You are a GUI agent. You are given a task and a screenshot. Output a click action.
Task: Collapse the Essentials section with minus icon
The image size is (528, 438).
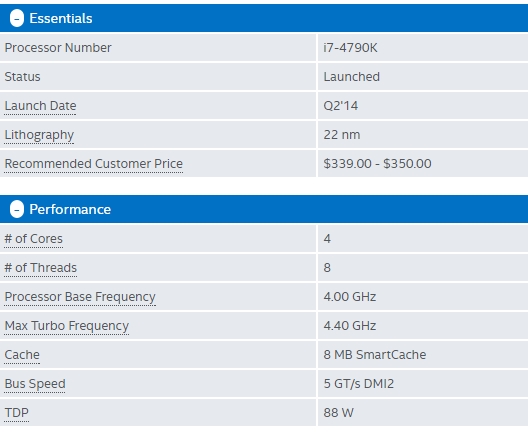(17, 18)
